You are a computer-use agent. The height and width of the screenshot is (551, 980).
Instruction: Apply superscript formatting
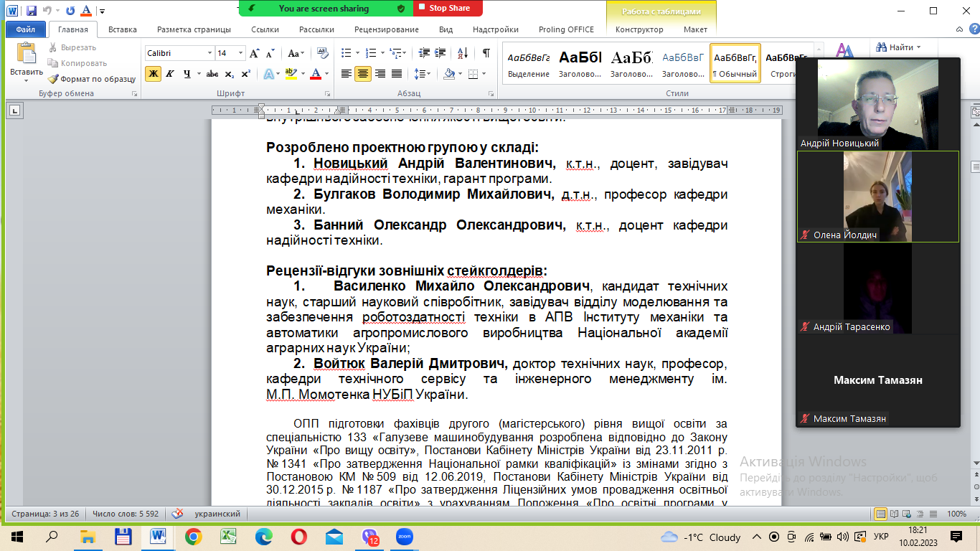pos(245,74)
